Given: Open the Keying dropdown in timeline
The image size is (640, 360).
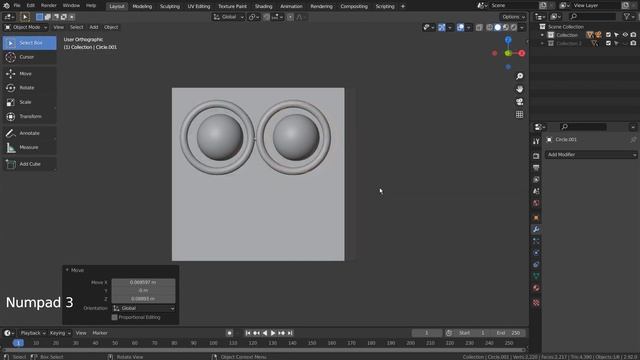Looking at the screenshot, I should 60,333.
